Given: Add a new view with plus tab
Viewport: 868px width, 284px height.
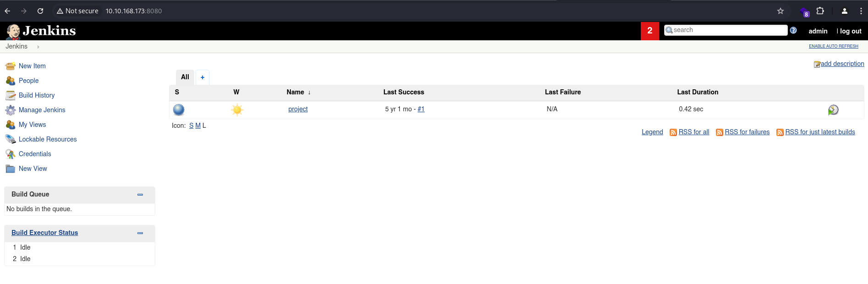Looking at the screenshot, I should tap(202, 77).
